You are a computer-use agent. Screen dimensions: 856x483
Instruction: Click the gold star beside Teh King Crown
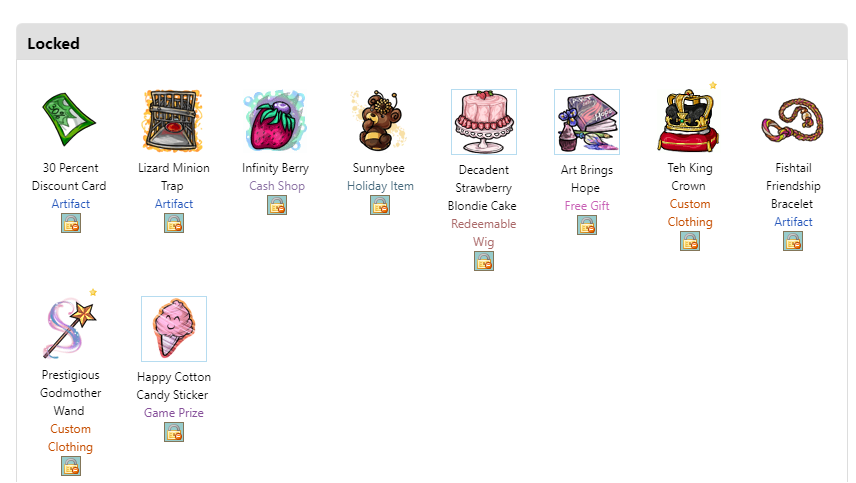point(713,85)
